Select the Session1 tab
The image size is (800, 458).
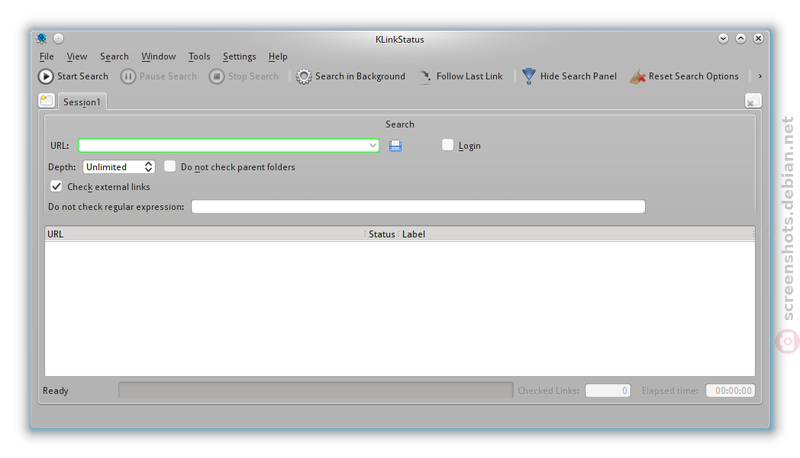[82, 101]
